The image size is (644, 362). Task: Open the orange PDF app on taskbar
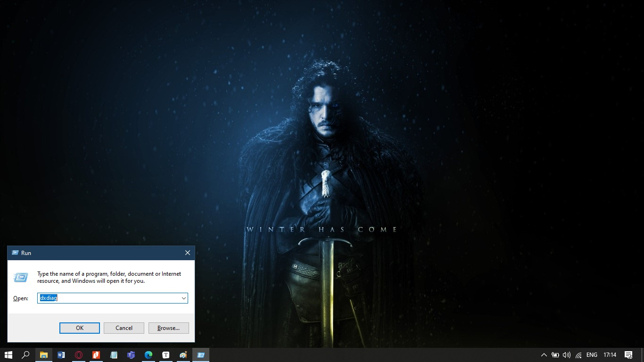click(x=96, y=355)
